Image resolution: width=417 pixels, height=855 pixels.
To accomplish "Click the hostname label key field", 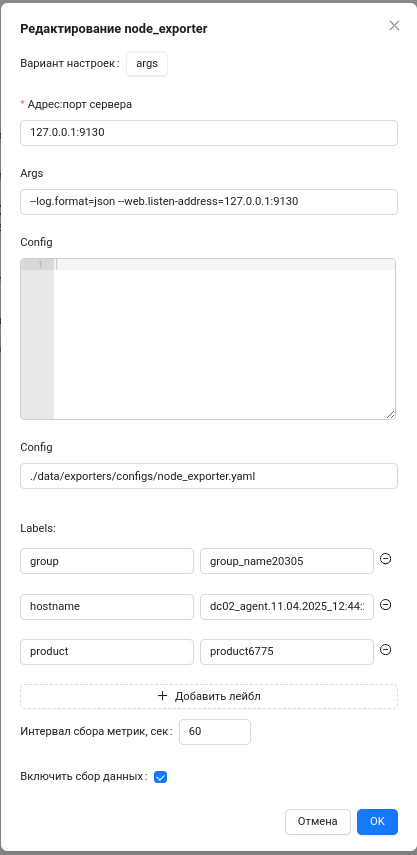I will 107,606.
